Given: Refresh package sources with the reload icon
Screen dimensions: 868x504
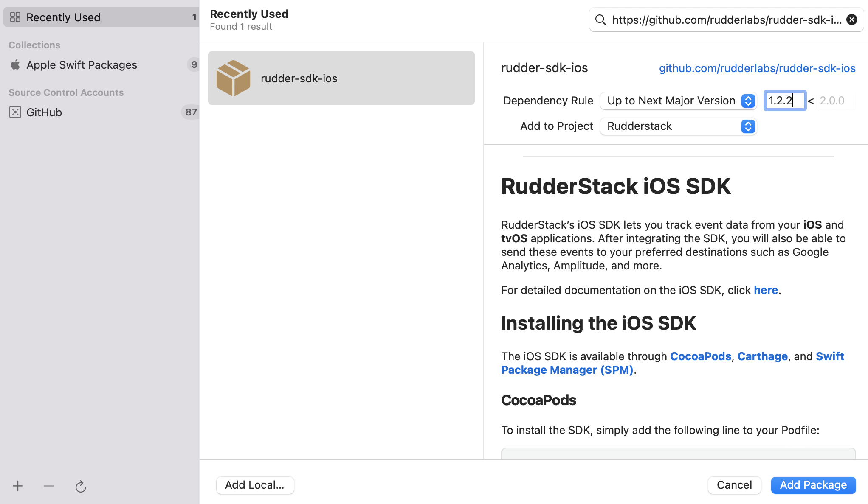Looking at the screenshot, I should (x=81, y=487).
